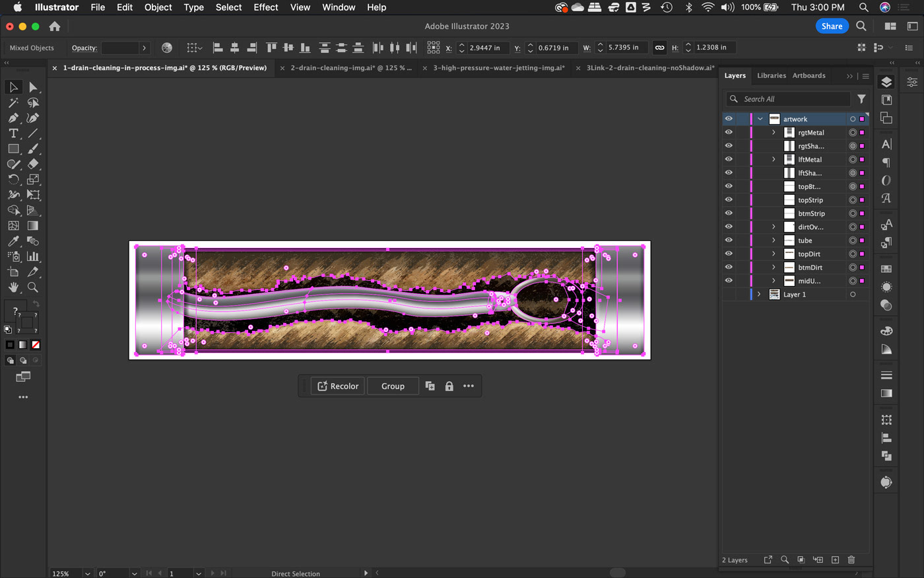The image size is (924, 578).
Task: Click target circle of Layer 1
Action: 853,295
